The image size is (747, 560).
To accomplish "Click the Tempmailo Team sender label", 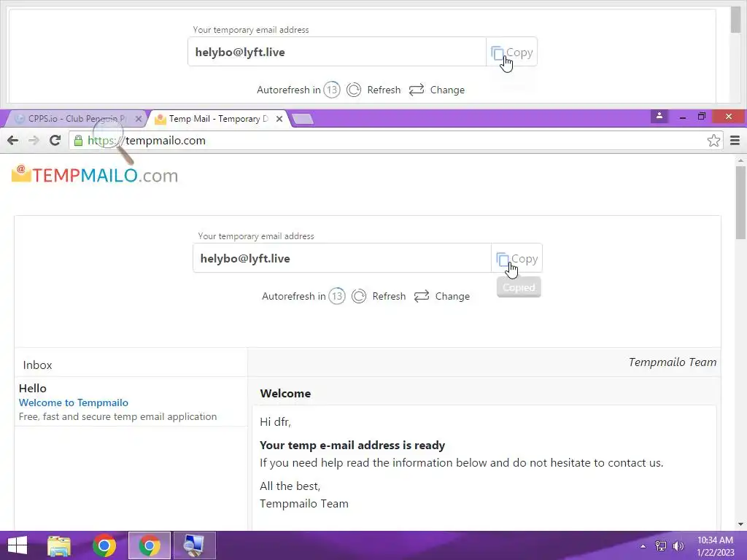I will tap(672, 362).
